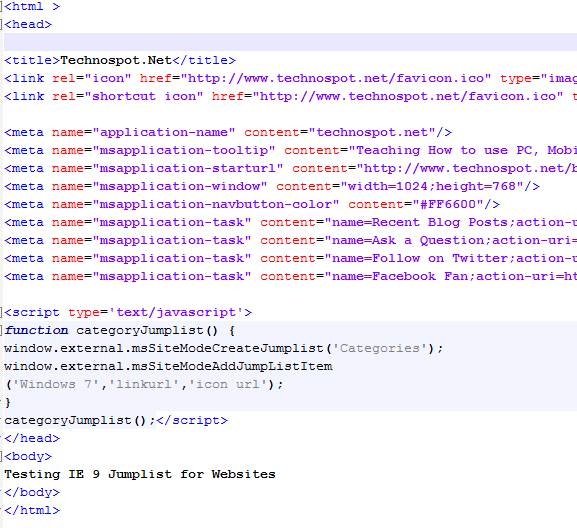Place cursor on the empty highlighted line
The height and width of the screenshot is (528, 577).
pos(290,42)
